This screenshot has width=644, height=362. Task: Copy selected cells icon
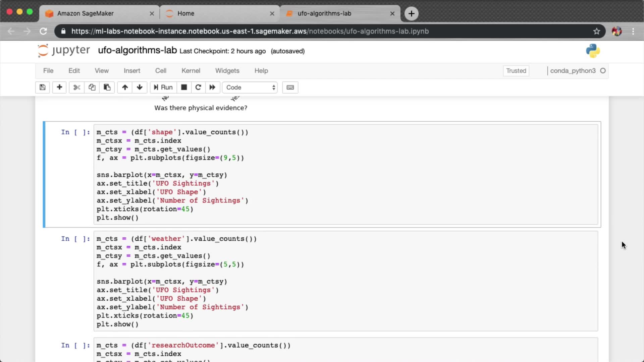tap(92, 87)
